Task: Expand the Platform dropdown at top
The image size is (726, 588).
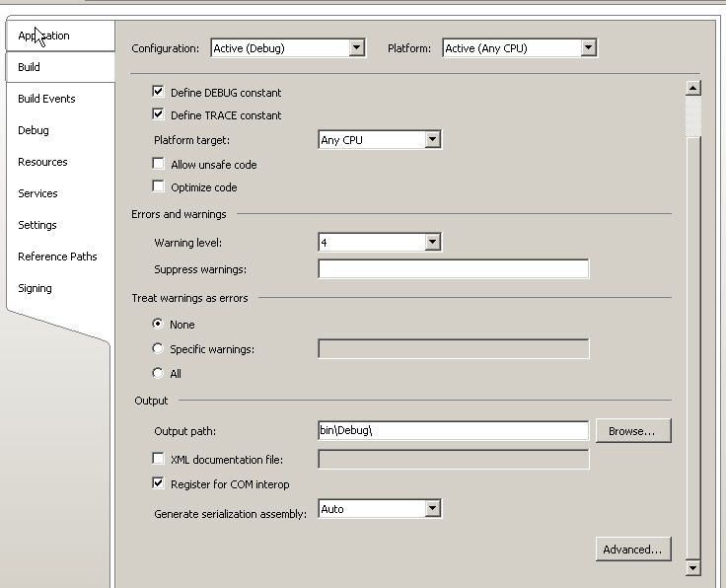Action: [x=520, y=47]
